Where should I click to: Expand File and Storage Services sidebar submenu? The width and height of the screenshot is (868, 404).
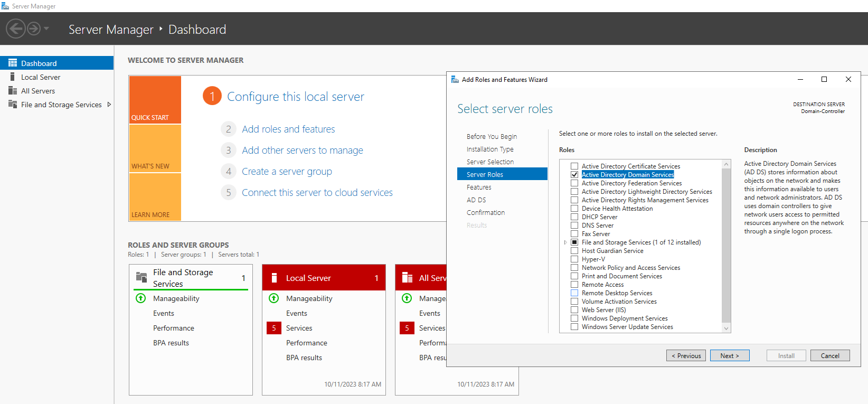(x=109, y=105)
